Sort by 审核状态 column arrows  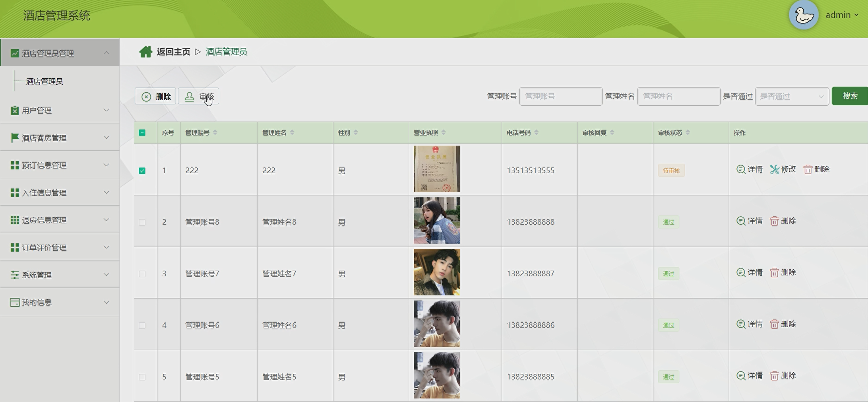point(688,132)
